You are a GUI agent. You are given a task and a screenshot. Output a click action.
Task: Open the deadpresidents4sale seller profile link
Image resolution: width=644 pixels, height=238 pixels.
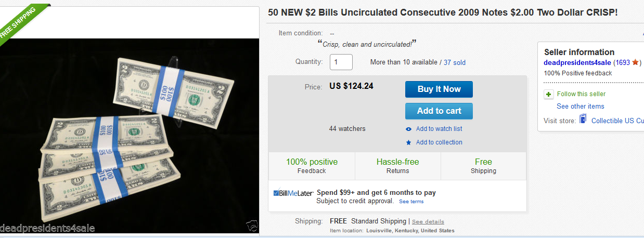click(x=577, y=62)
